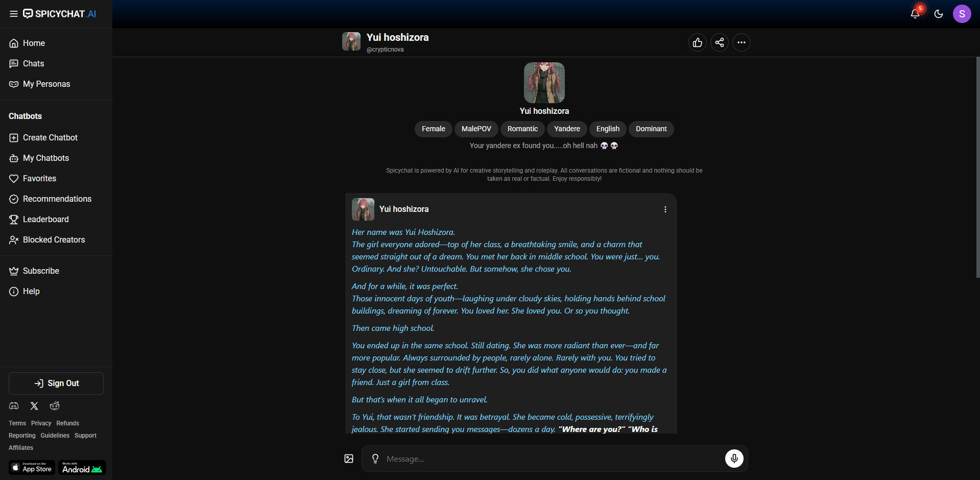Click the yandere ex description text
The width and height of the screenshot is (980, 480).
tap(544, 146)
